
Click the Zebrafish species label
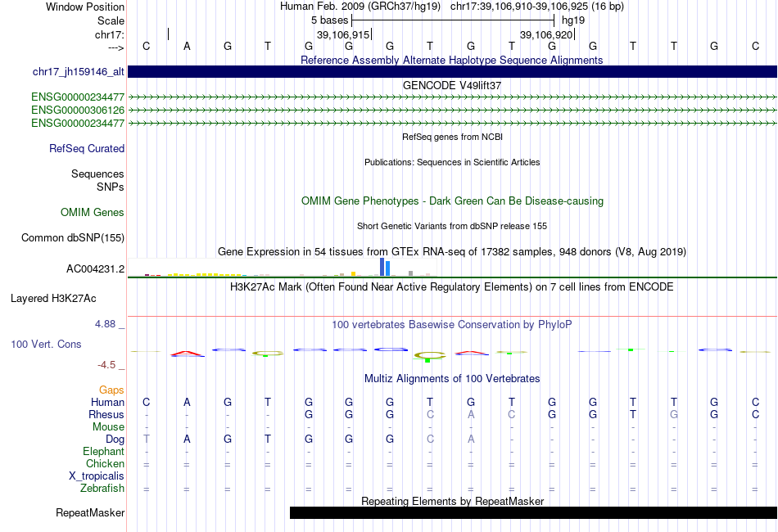(x=102, y=489)
